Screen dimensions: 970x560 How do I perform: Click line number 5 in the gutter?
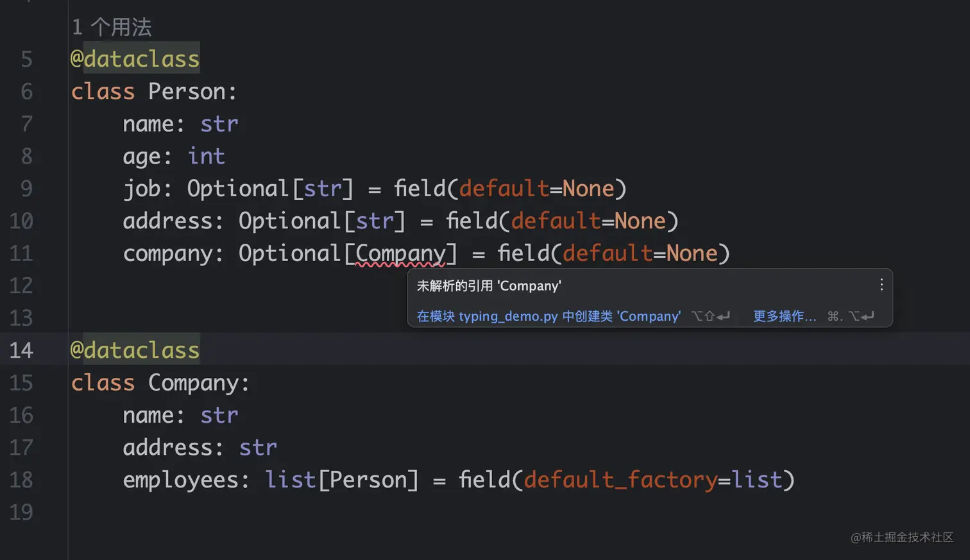click(x=26, y=59)
